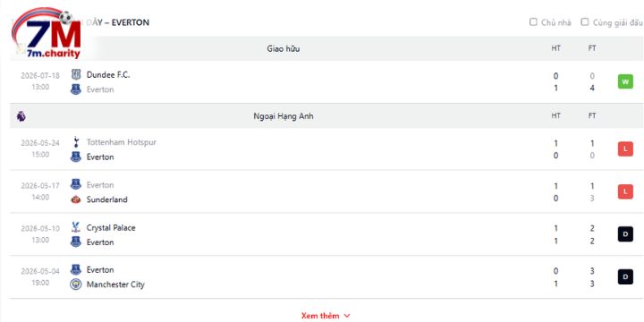
Task: Expand more matches with Xem thêm
Action: coord(326,316)
